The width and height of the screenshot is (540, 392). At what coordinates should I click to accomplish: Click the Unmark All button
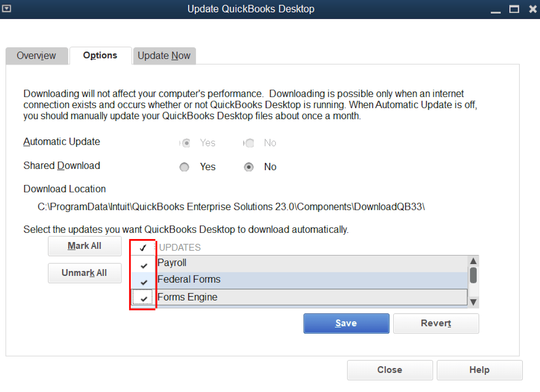click(85, 273)
